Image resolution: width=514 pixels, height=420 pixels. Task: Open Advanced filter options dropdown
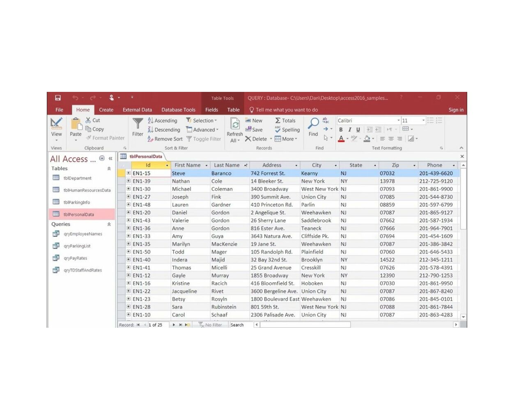point(202,130)
